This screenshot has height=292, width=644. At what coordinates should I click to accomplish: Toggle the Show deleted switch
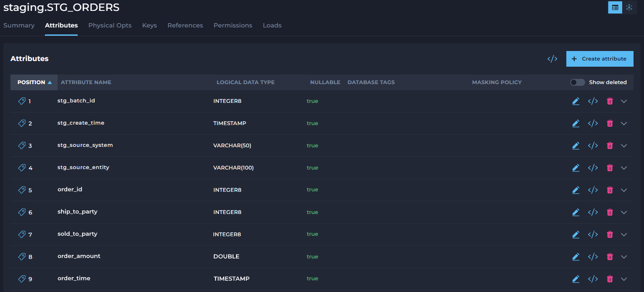(x=578, y=82)
